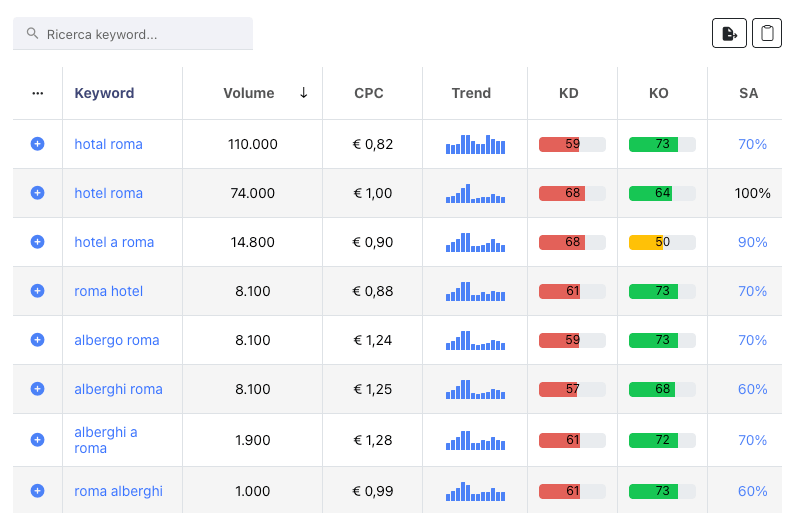Viewport: 798px width, 513px height.
Task: Click the € 1,24 CPC value
Action: pyautogui.click(x=373, y=339)
